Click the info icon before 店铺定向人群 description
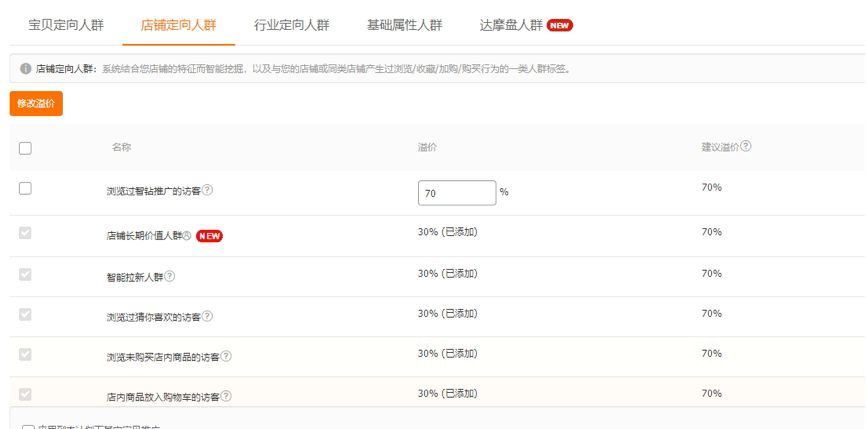866x429 pixels. click(x=25, y=69)
